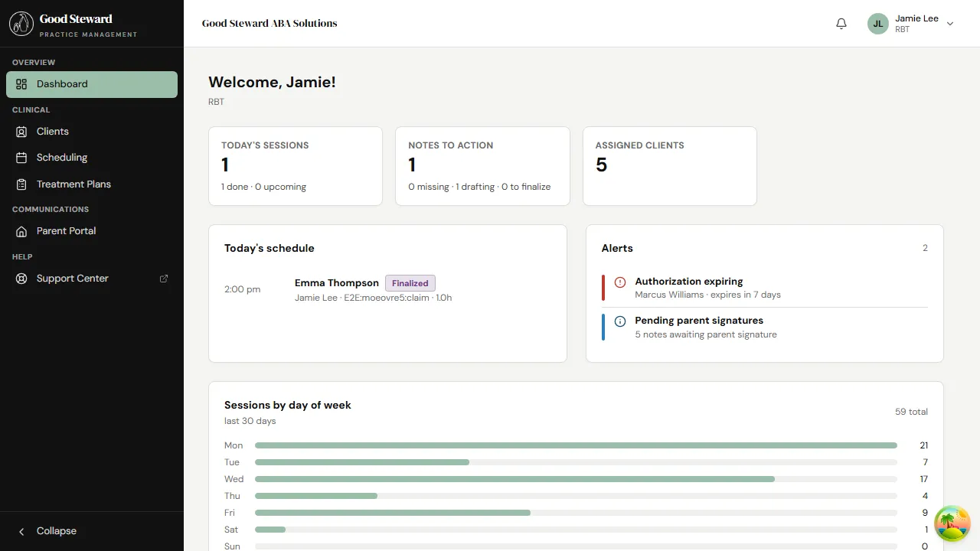
Task: Click the red Authorization expiring alert icon
Action: [x=619, y=282]
